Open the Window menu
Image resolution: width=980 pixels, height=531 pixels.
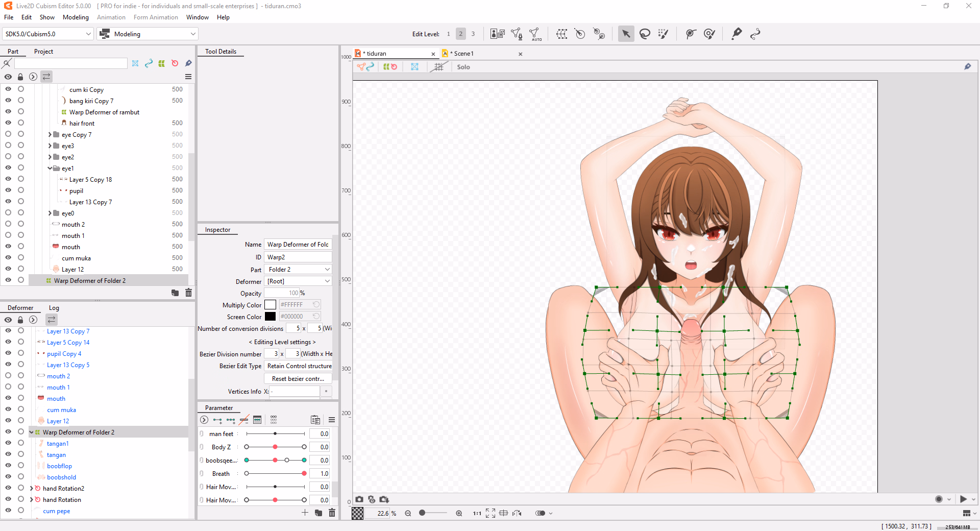click(x=197, y=17)
